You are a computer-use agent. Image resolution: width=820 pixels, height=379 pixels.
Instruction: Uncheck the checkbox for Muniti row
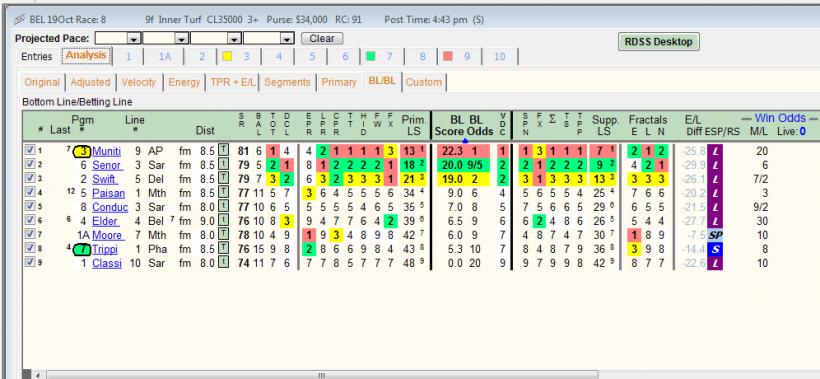pos(30,150)
